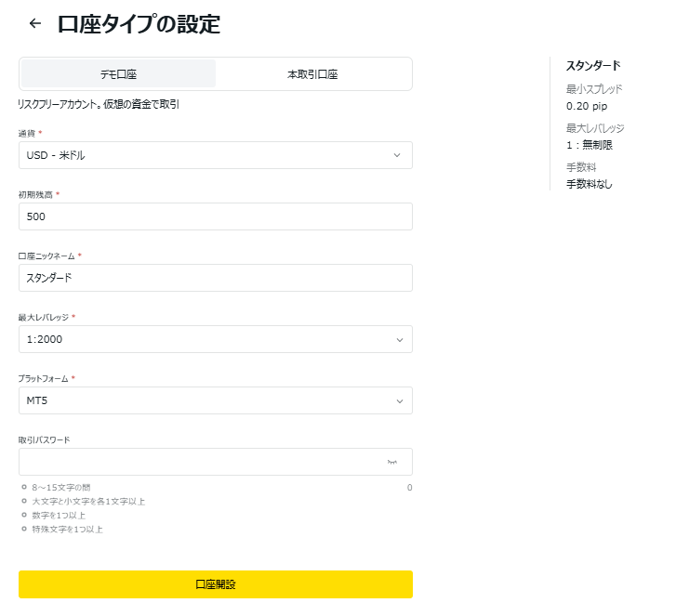Submit with the yellow 口座開設 button
This screenshot has height=616, width=676.
coord(216,584)
